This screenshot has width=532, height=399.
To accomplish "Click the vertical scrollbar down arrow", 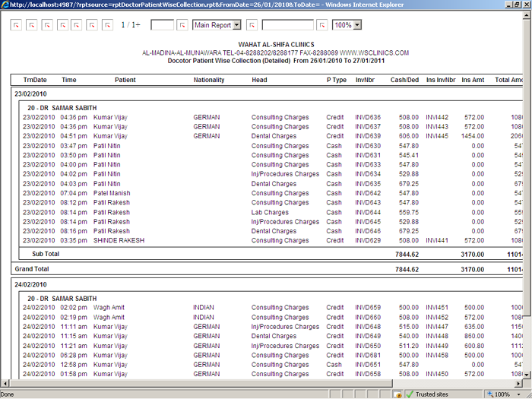I will pyautogui.click(x=527, y=375).
